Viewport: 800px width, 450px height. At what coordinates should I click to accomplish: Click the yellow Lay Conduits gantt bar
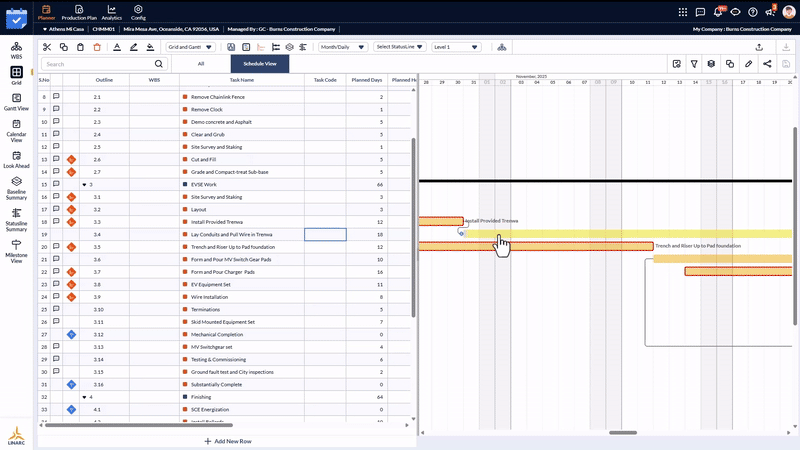coord(628,234)
